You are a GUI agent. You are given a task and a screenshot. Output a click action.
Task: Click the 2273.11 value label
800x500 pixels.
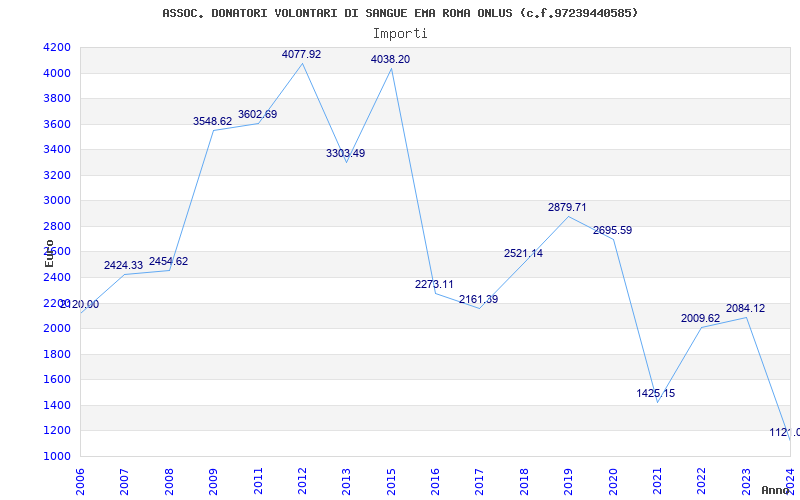pos(434,284)
